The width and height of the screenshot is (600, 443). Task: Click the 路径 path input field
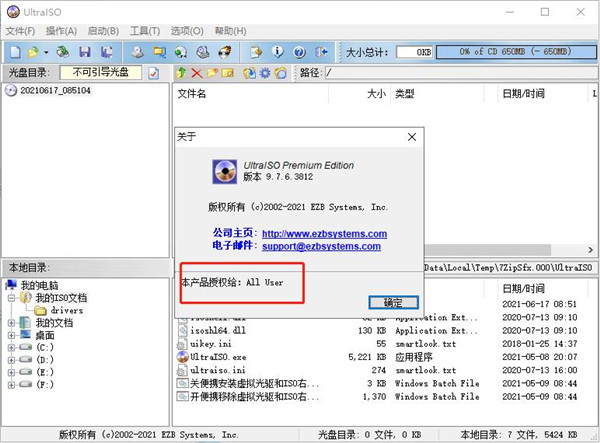[461, 73]
